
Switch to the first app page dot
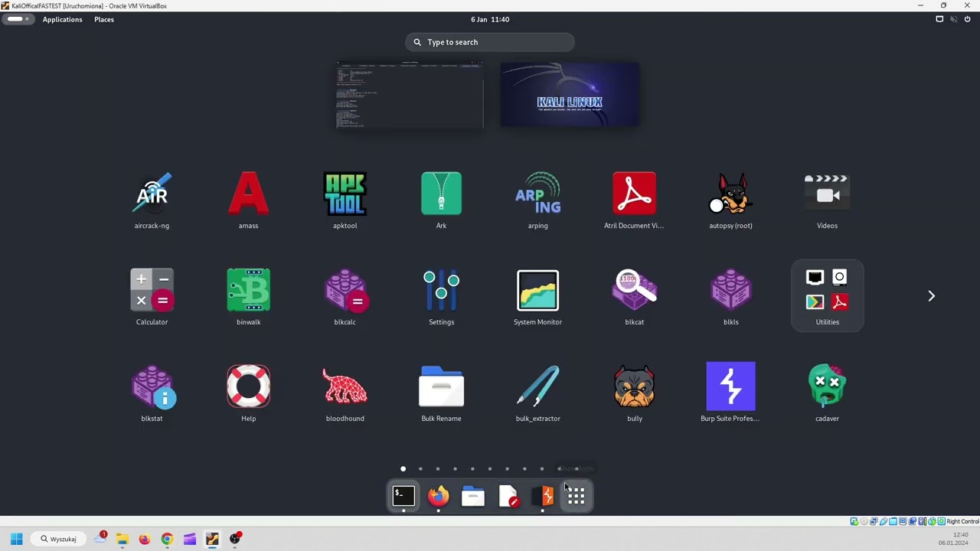click(403, 468)
